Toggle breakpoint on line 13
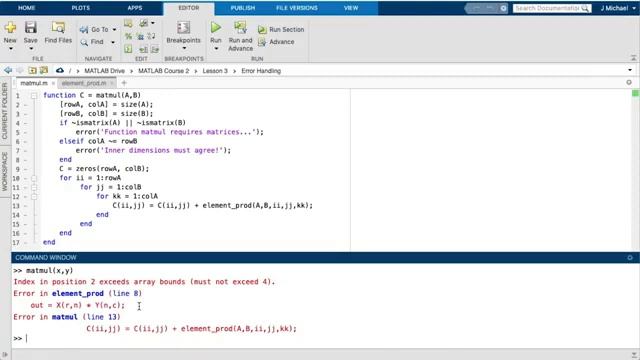This screenshot has width=640, height=360. click(x=26, y=206)
